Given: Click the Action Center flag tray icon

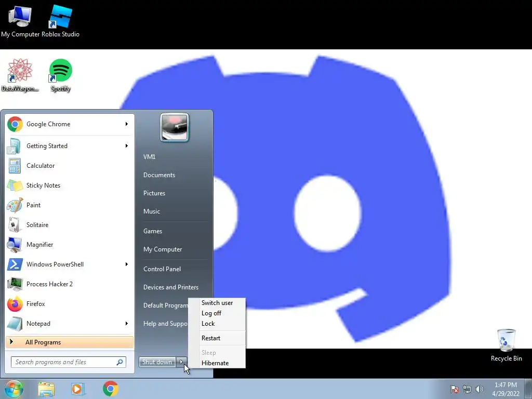Looking at the screenshot, I should pyautogui.click(x=454, y=389).
